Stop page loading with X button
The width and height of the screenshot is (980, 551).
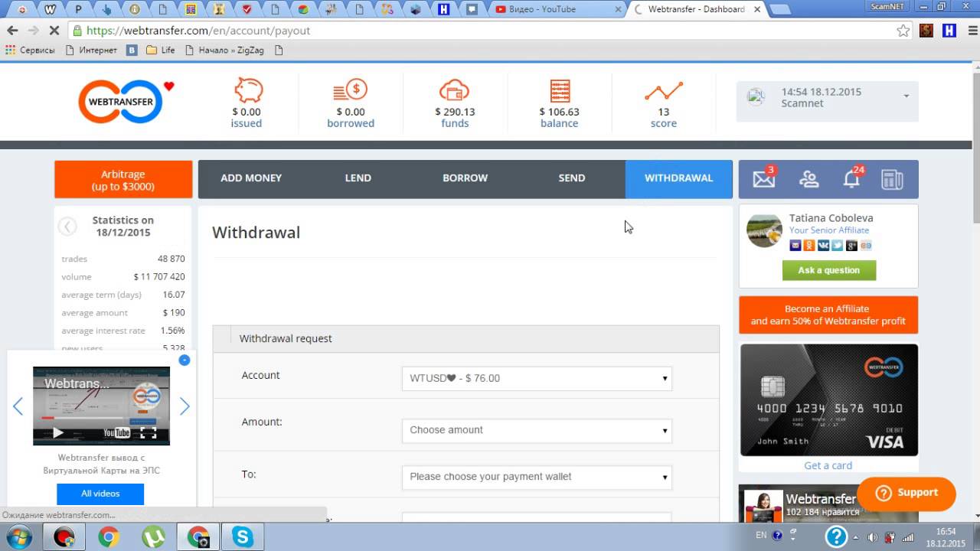[54, 31]
